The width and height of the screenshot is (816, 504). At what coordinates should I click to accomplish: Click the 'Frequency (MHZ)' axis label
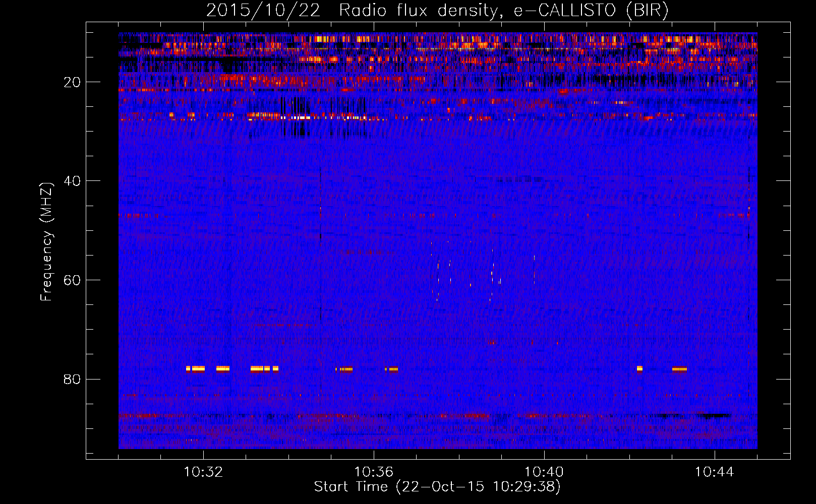tap(46, 241)
